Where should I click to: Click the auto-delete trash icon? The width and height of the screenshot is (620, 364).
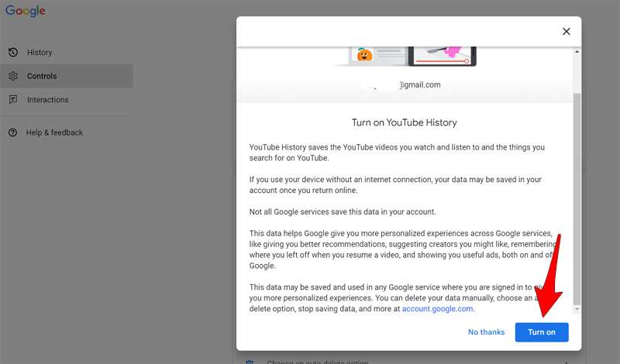tap(250, 361)
